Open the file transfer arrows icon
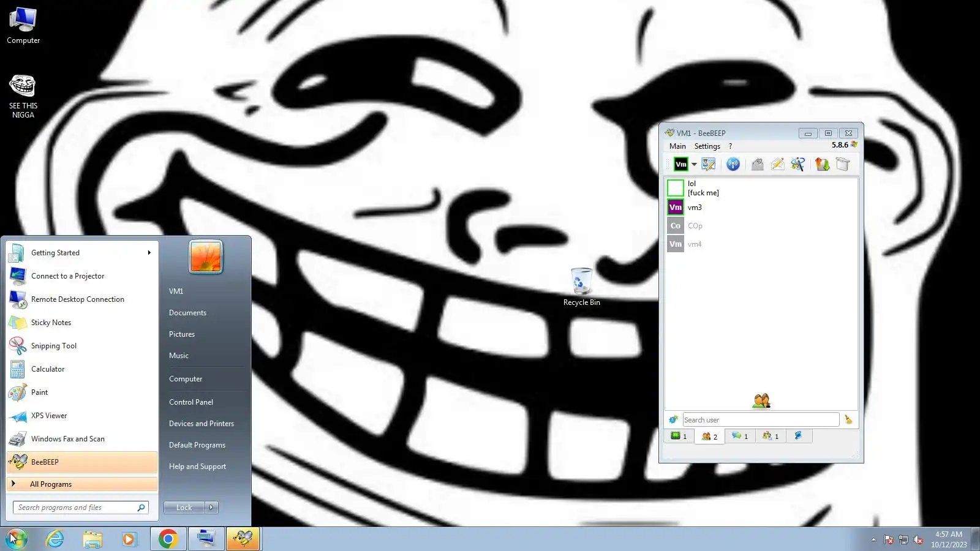The image size is (980, 551). pos(823,164)
